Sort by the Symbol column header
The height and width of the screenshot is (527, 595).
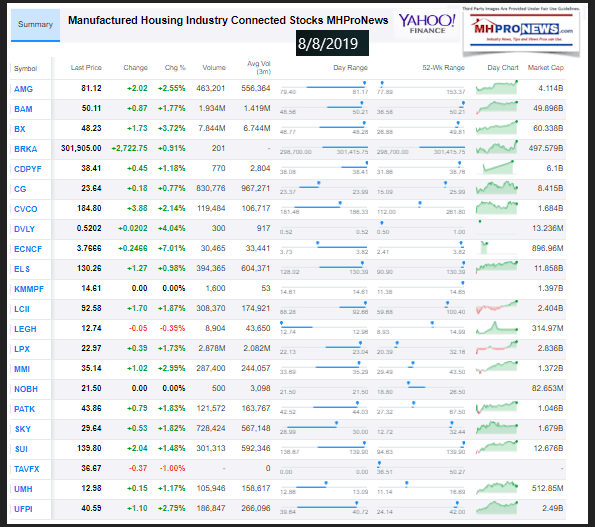point(25,69)
